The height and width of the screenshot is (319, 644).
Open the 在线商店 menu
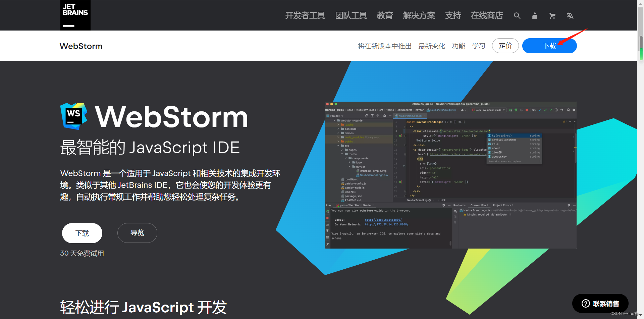487,16
